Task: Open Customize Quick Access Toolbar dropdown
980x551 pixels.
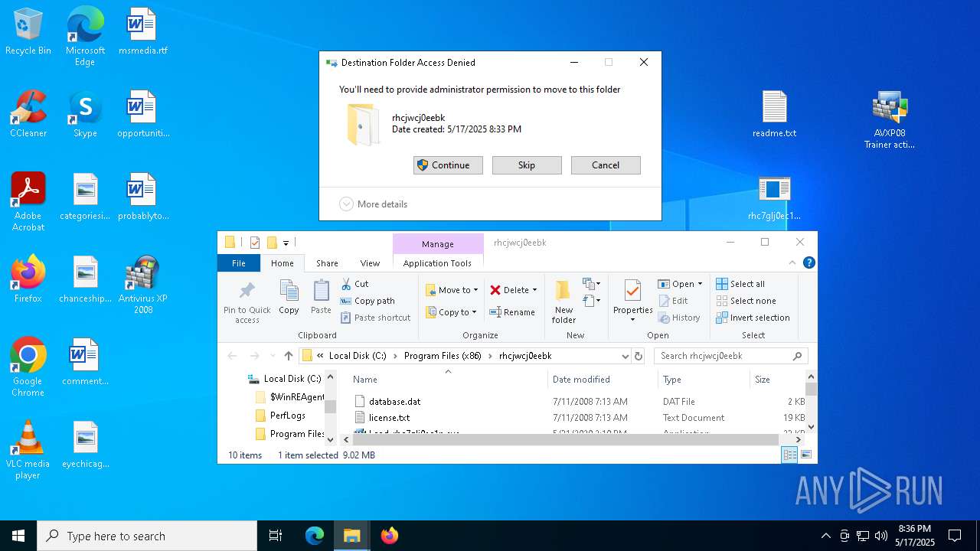Action: [x=286, y=243]
